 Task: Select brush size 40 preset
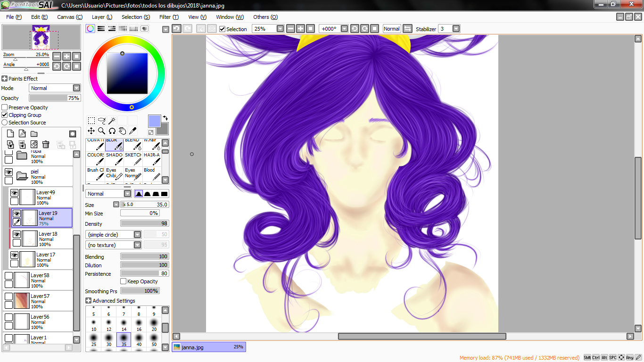[x=139, y=339]
